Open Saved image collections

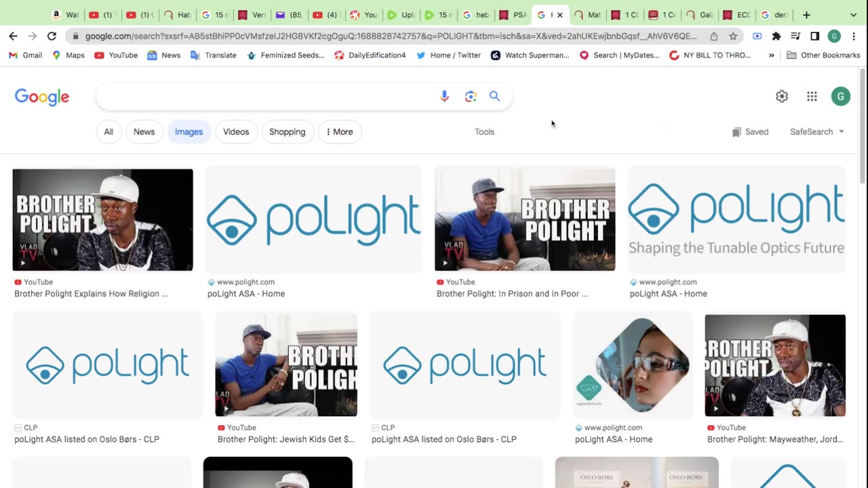[x=750, y=131]
